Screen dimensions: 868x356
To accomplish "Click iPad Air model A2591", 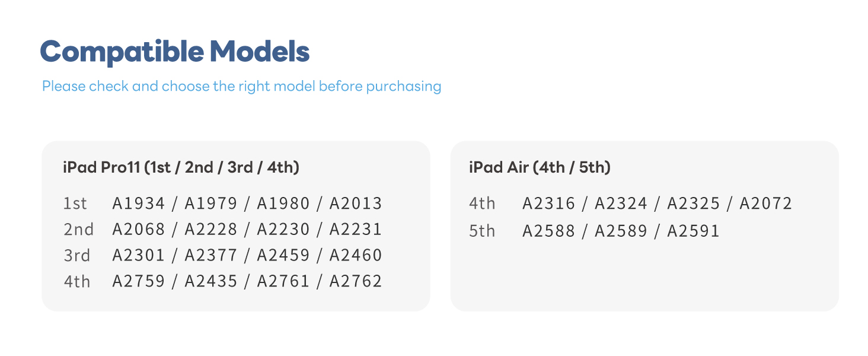I will pyautogui.click(x=693, y=231).
